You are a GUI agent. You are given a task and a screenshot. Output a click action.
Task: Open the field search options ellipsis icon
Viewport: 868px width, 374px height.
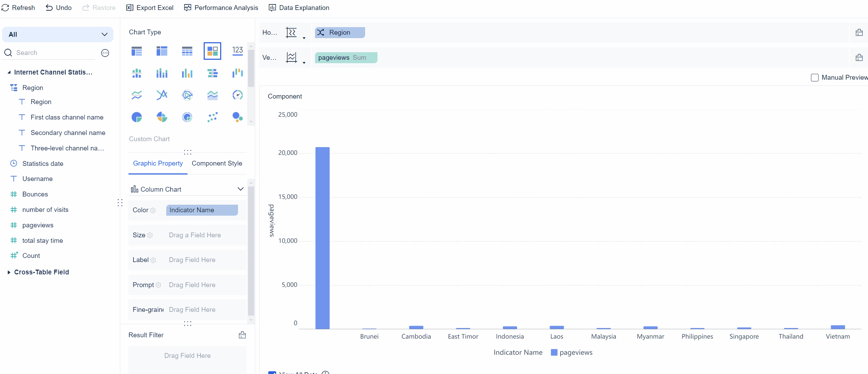pos(105,53)
